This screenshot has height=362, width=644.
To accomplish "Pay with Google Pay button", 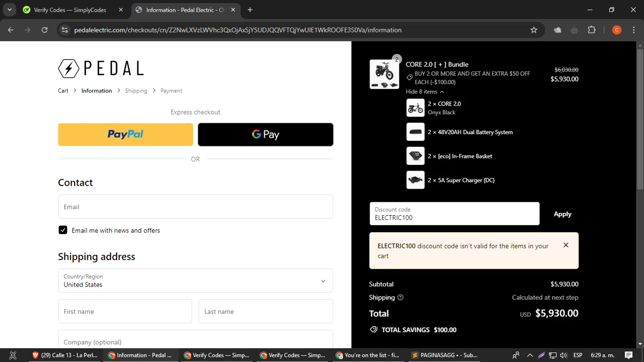I will 265,134.
